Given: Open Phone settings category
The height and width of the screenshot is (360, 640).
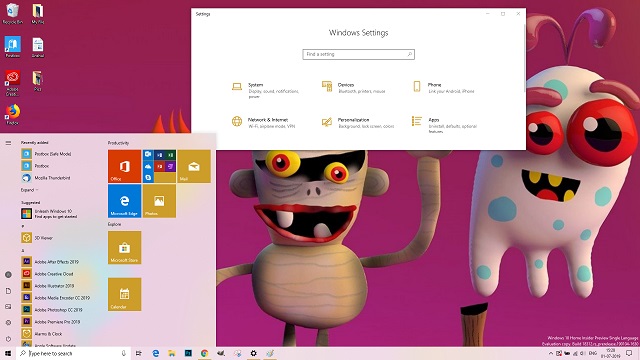Looking at the screenshot, I should (x=445, y=88).
